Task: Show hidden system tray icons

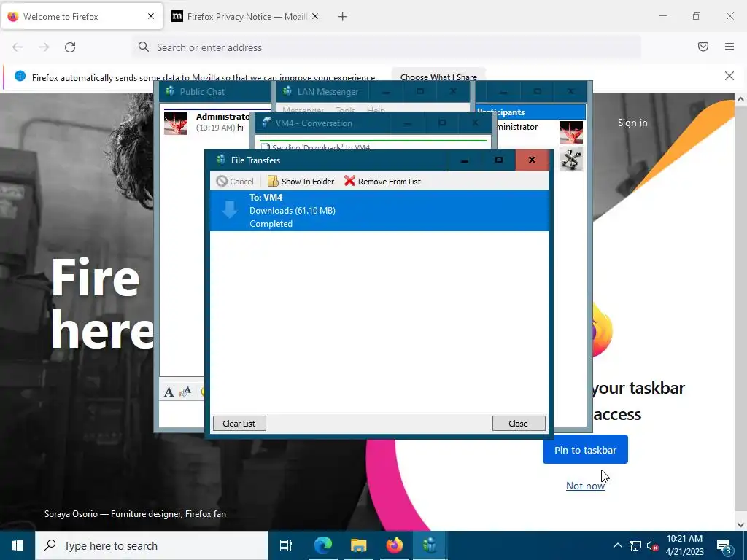Action: [617, 545]
